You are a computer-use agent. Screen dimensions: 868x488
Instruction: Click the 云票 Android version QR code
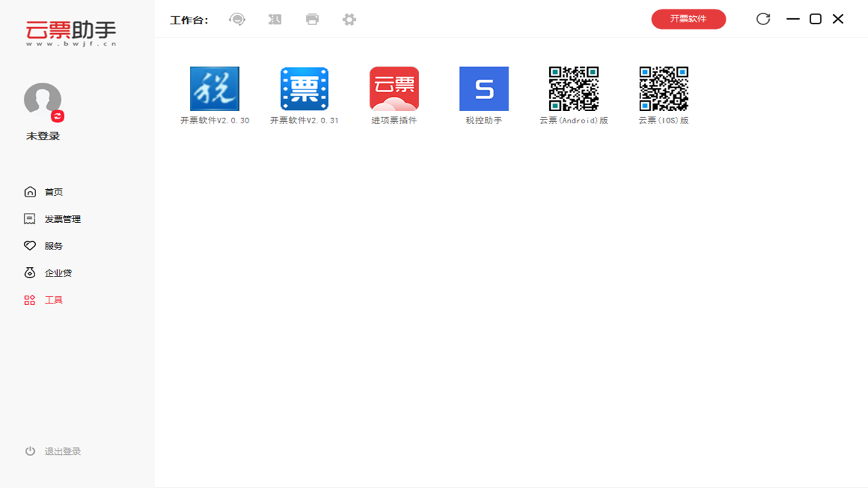coord(574,89)
